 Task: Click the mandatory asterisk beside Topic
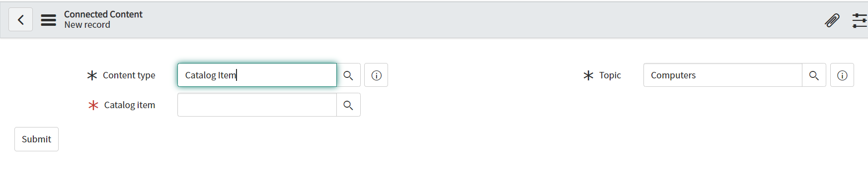tap(588, 75)
